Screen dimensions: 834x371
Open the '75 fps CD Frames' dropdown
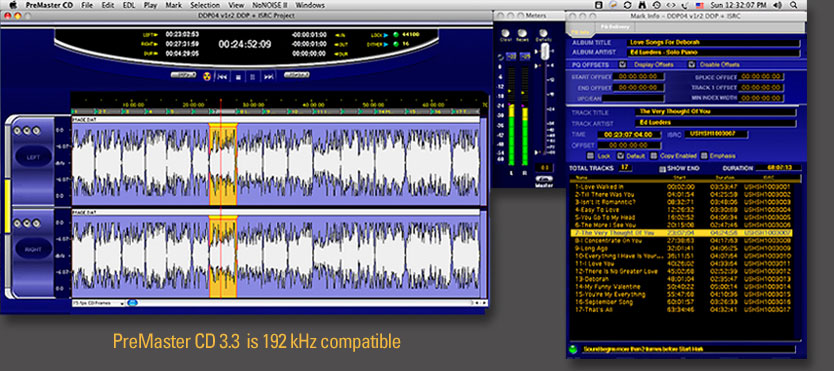(x=98, y=303)
